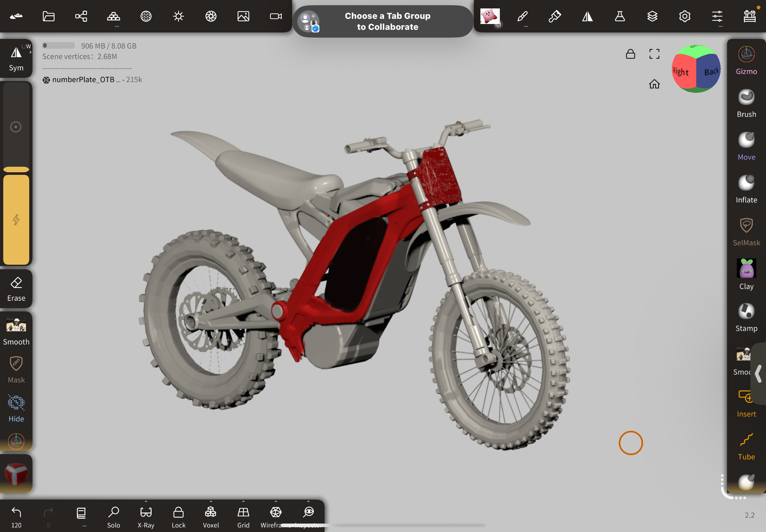
Task: Select the Kirby reference image thumbnail
Action: [x=490, y=16]
